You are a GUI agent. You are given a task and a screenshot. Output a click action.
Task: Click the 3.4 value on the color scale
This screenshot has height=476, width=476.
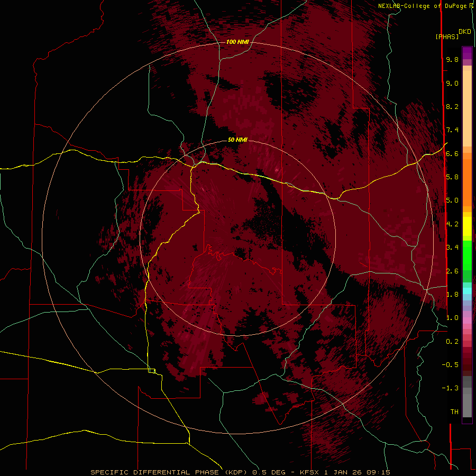click(x=452, y=248)
